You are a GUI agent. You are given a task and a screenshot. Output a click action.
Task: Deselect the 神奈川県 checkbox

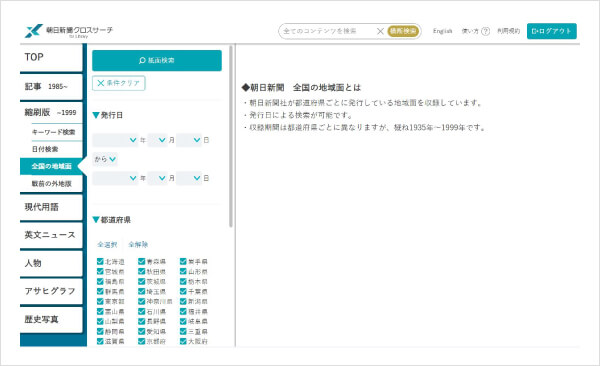click(142, 301)
